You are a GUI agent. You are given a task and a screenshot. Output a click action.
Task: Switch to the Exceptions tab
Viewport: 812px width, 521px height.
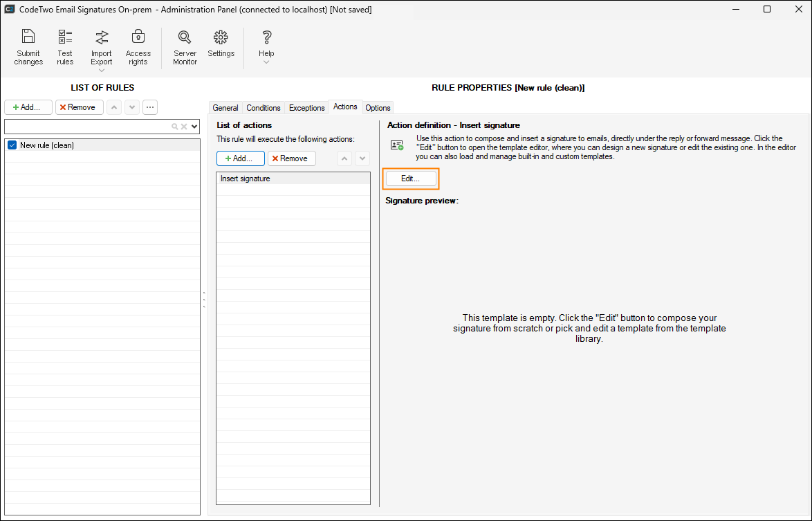pyautogui.click(x=306, y=108)
